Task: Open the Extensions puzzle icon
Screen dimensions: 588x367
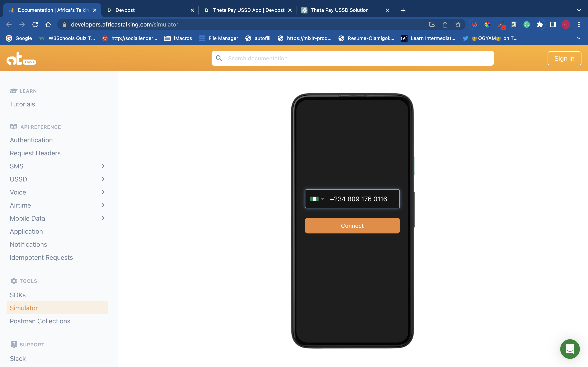Action: [540, 24]
